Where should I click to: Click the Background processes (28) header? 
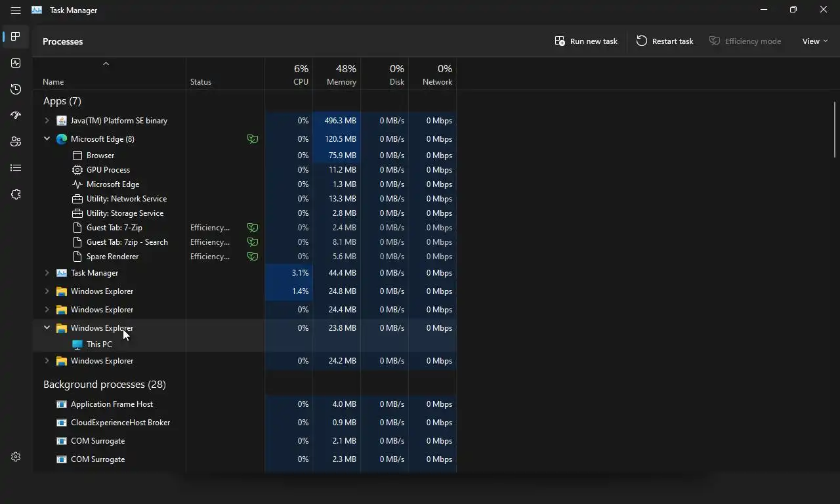coord(104,385)
